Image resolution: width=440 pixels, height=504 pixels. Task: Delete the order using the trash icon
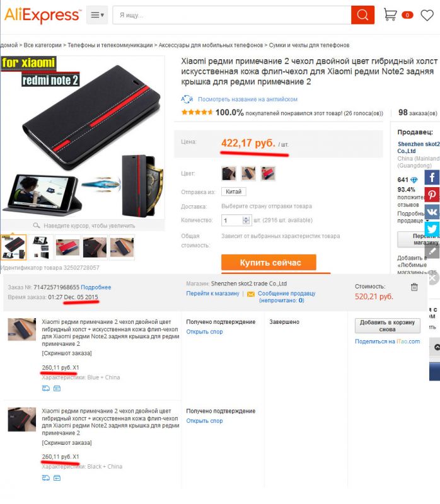tap(414, 287)
